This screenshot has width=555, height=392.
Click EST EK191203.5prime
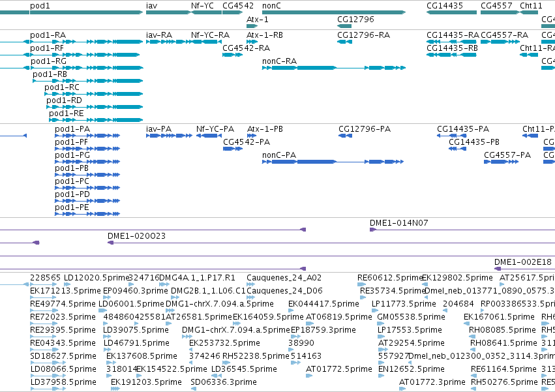click(x=115, y=389)
